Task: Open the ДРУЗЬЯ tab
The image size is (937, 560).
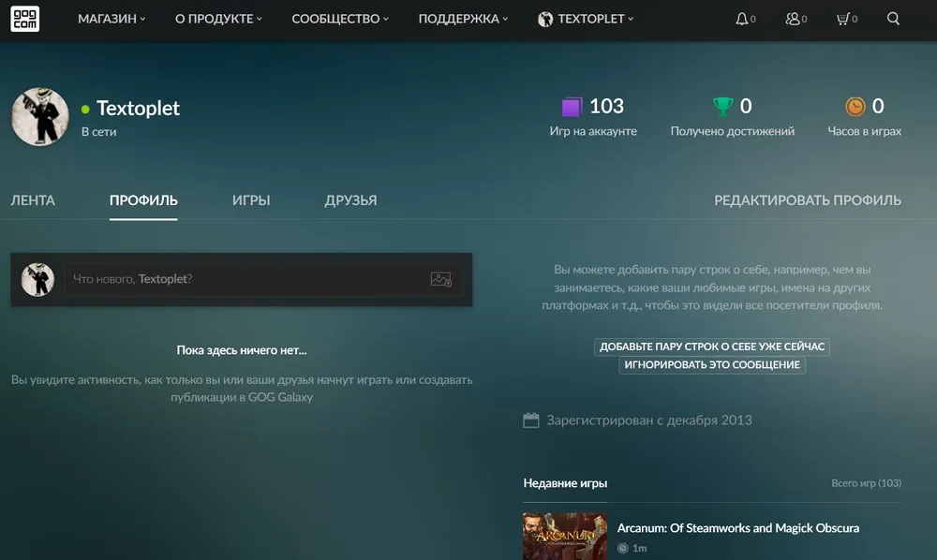Action: coord(350,200)
